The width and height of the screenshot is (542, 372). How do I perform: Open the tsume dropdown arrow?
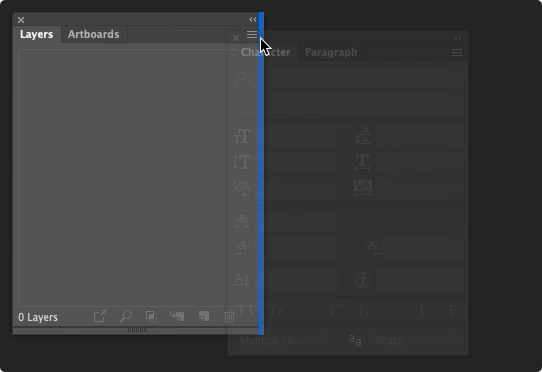click(331, 221)
